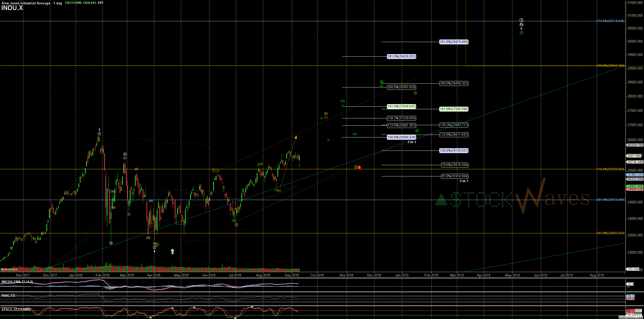This screenshot has width=644, height=319.
Task: Click the EXT indicator in the header
Action: tap(101, 3)
